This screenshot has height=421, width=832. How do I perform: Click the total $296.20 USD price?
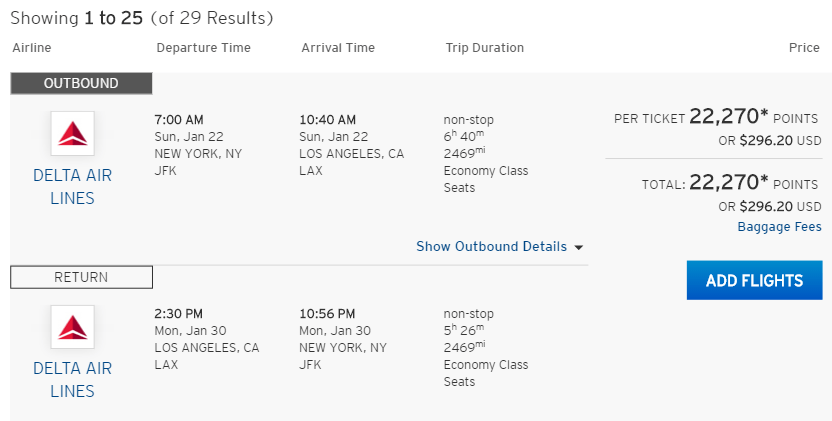click(x=770, y=207)
